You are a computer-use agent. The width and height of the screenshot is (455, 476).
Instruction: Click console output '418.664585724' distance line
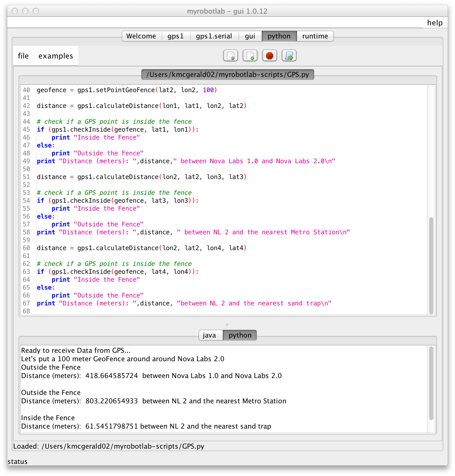coord(151,376)
